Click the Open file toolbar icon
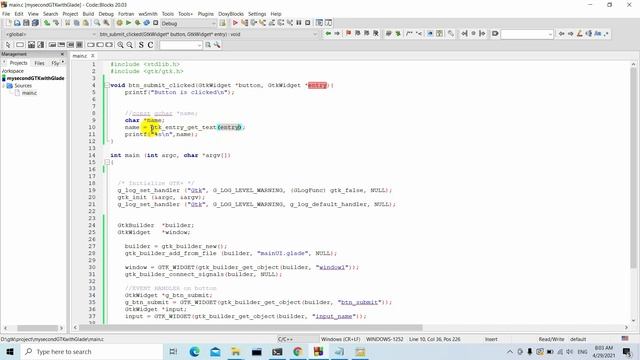Image resolution: width=640 pixels, height=360 pixels. tap(17, 23)
